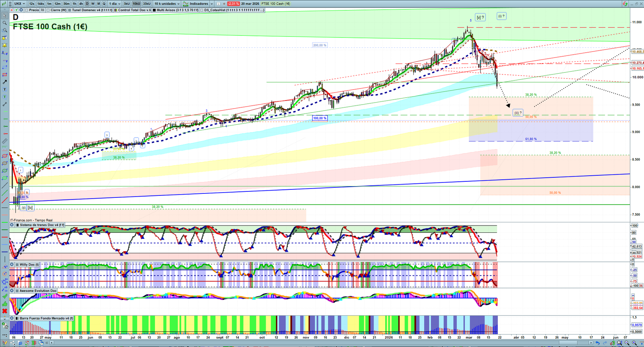Click the Indicadores button
The width and height of the screenshot is (644, 347).
198,4
